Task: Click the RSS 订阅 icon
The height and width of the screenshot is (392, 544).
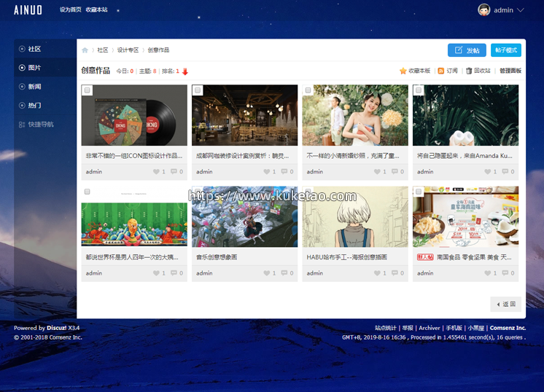Action: [x=441, y=71]
